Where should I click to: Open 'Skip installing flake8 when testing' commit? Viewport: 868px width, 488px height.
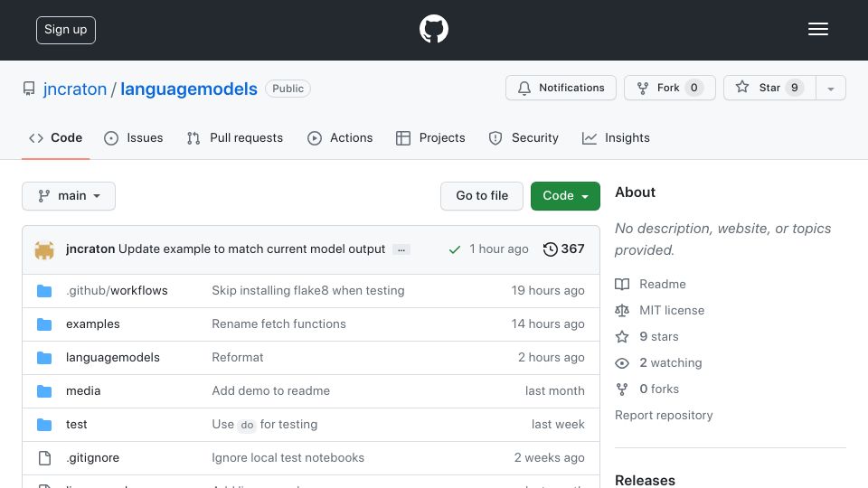pos(307,290)
